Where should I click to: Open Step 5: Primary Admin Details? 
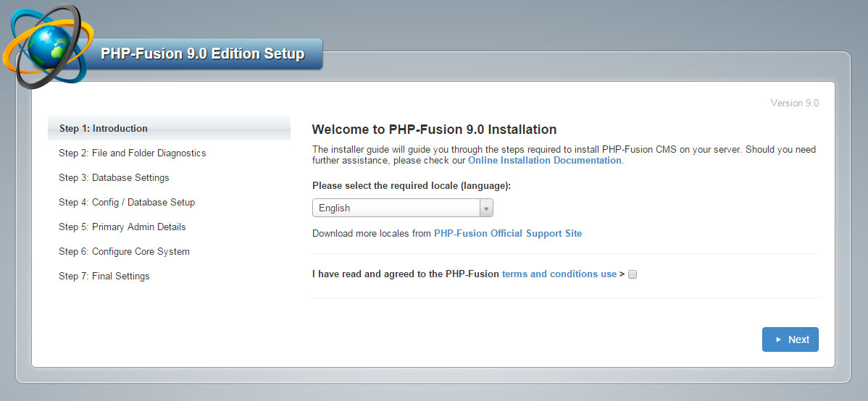122,227
